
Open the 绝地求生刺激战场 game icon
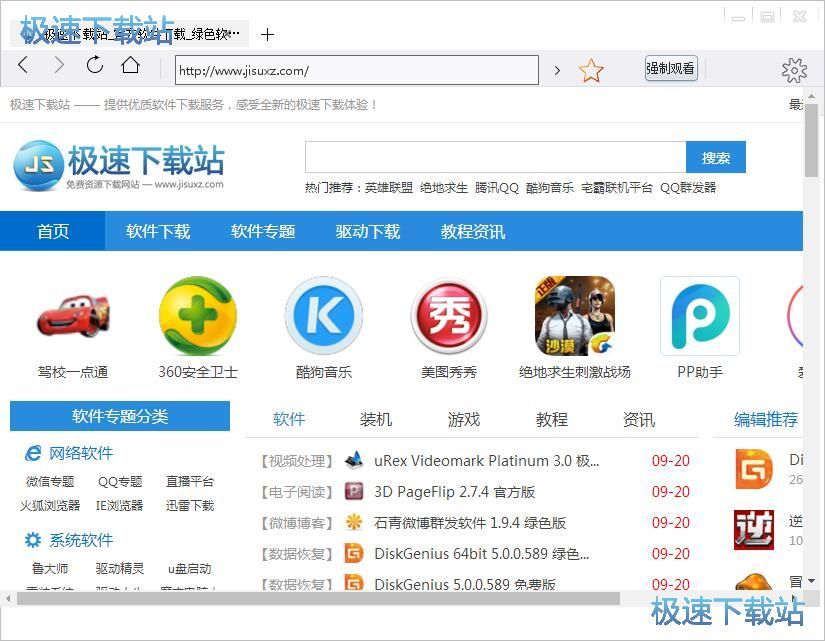(575, 316)
